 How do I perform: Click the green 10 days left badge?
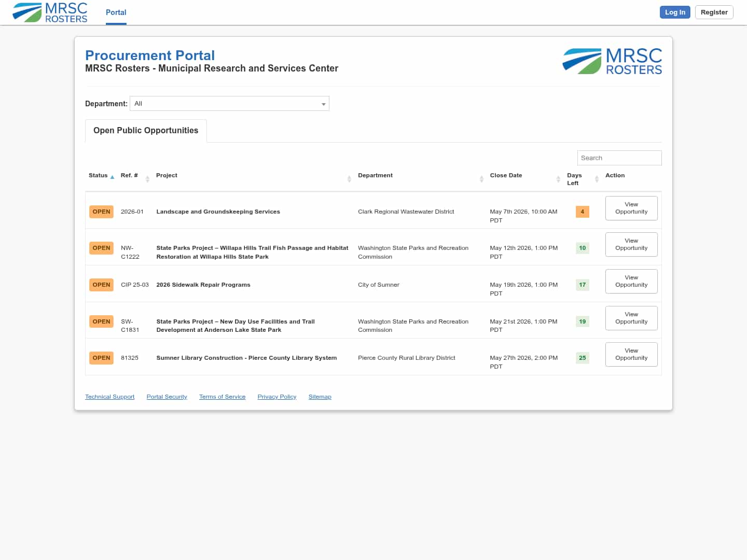coord(583,248)
